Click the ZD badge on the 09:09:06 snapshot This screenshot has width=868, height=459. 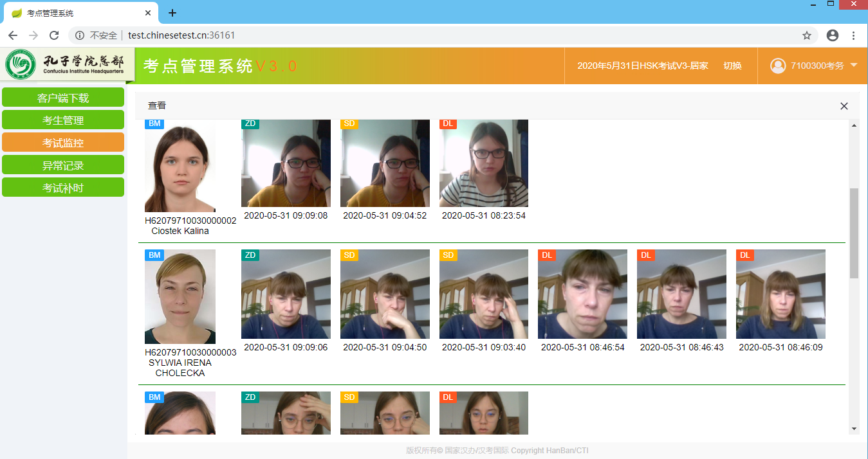[x=250, y=255]
